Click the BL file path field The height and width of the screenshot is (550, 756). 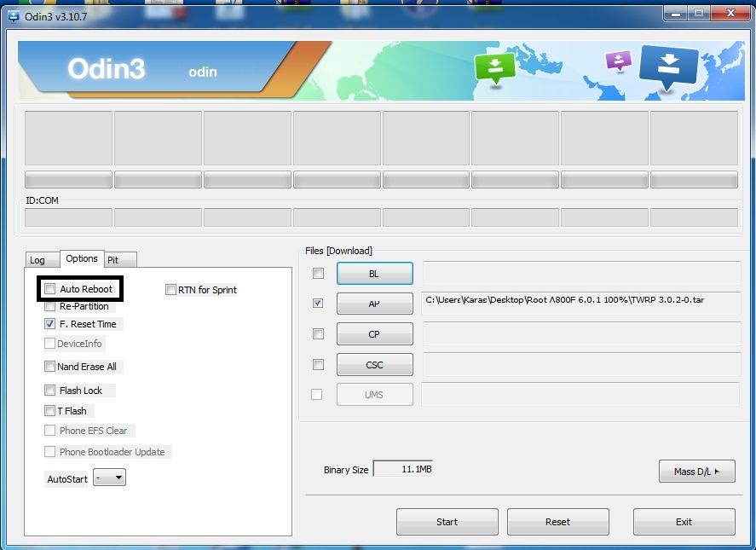[x=581, y=273]
